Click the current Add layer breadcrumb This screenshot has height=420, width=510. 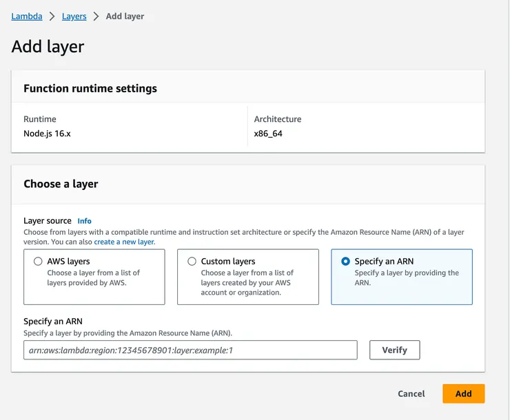pyautogui.click(x=125, y=16)
